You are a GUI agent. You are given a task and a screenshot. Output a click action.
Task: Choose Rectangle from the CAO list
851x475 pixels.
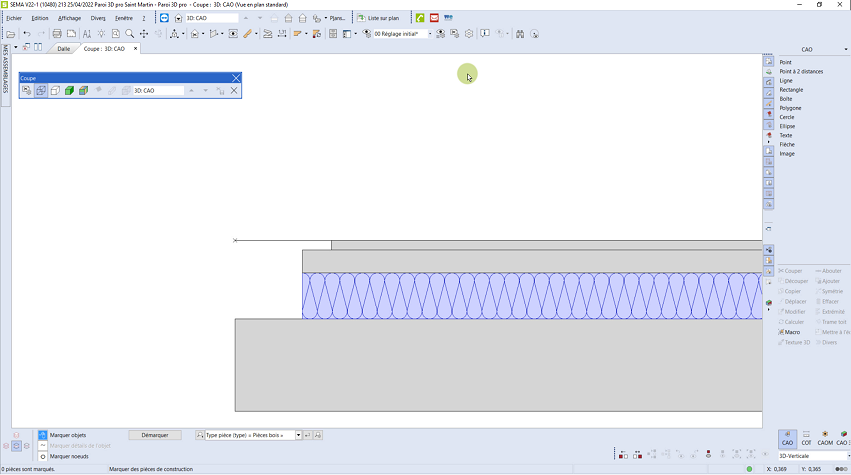(790, 90)
